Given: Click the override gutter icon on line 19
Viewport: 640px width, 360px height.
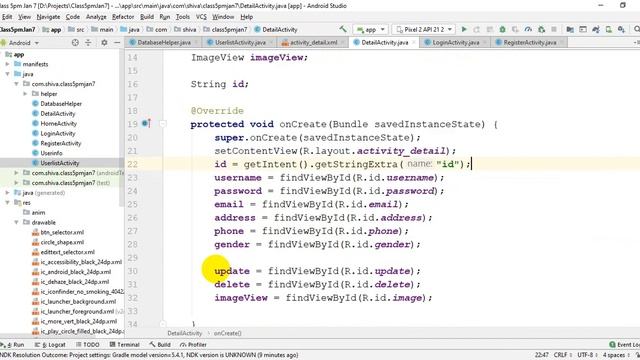Looking at the screenshot, I should pyautogui.click(x=146, y=123).
